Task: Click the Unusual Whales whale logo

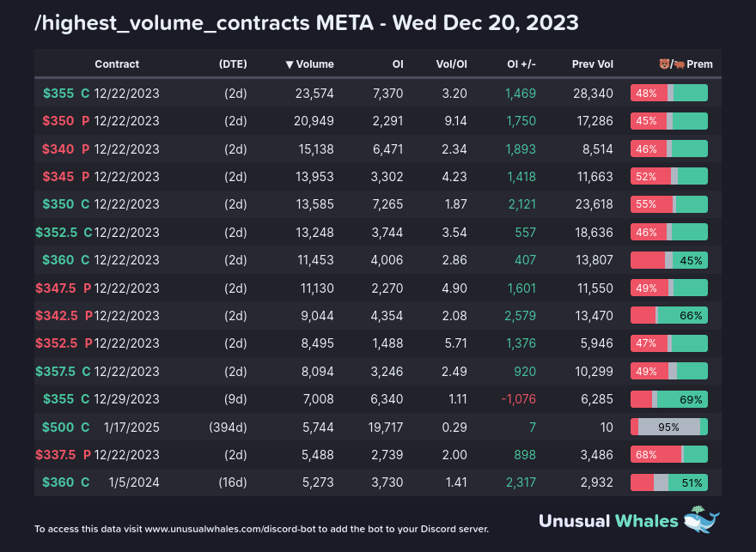Action: (x=701, y=519)
